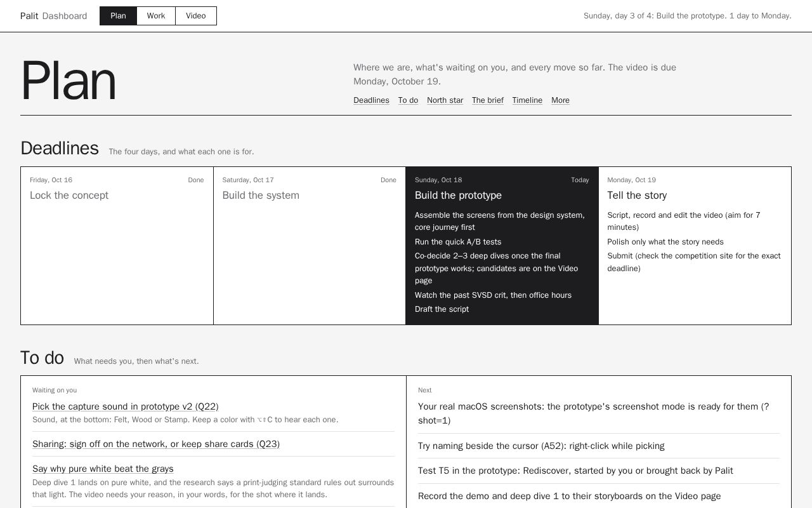The height and width of the screenshot is (508, 812).
Task: Open the Video tab
Action: pyautogui.click(x=196, y=16)
